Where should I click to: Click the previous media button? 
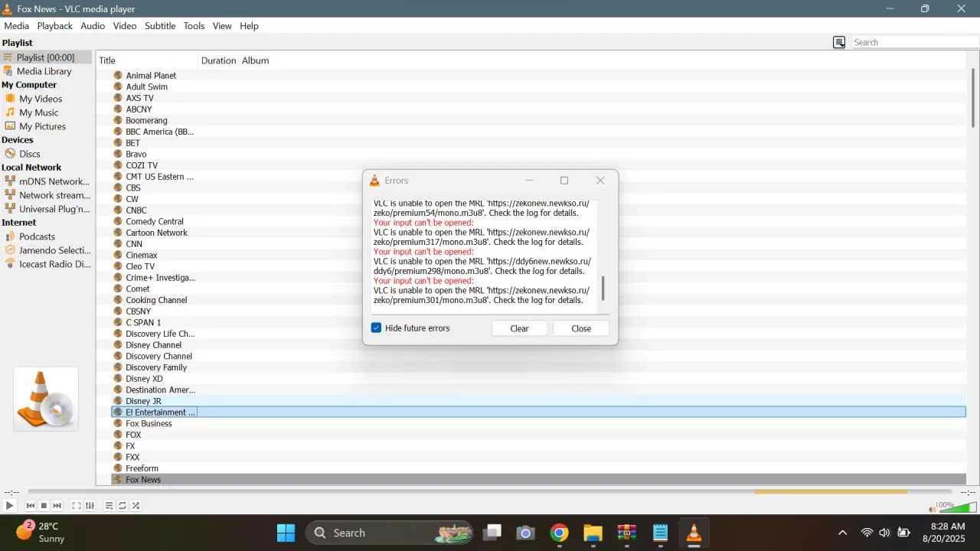[x=31, y=506]
